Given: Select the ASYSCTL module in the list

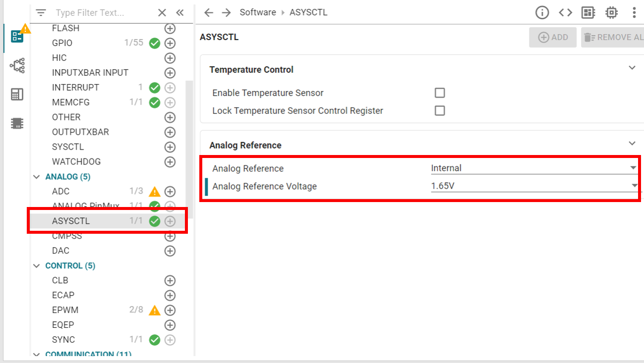Looking at the screenshot, I should 71,221.
